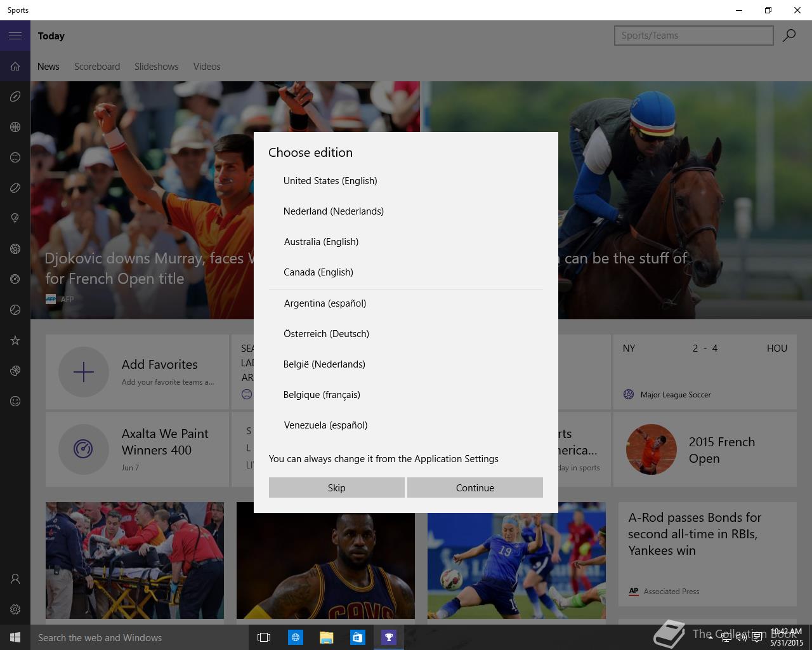Click the Sports/Teams search field

pyautogui.click(x=694, y=36)
